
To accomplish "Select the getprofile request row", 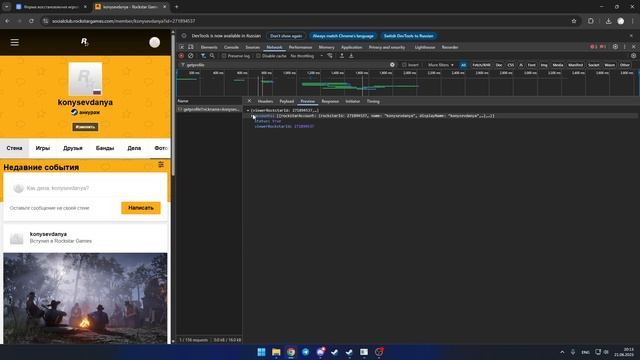I will pos(209,109).
